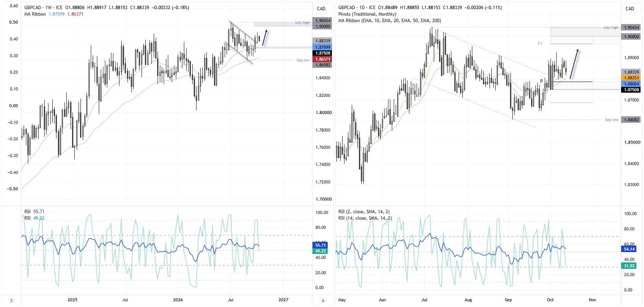Click the Jun label on daily time axis
The image size is (644, 307).
pos(382,300)
